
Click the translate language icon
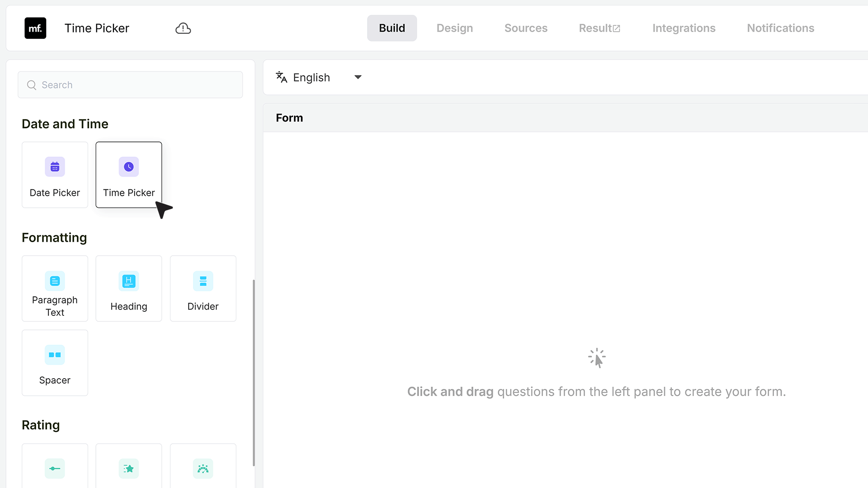click(282, 77)
